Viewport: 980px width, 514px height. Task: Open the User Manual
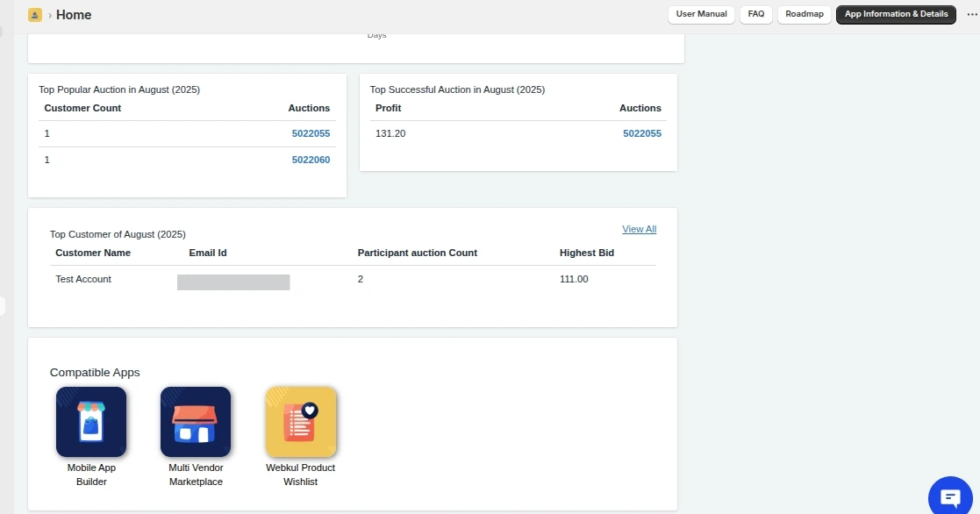(x=701, y=14)
